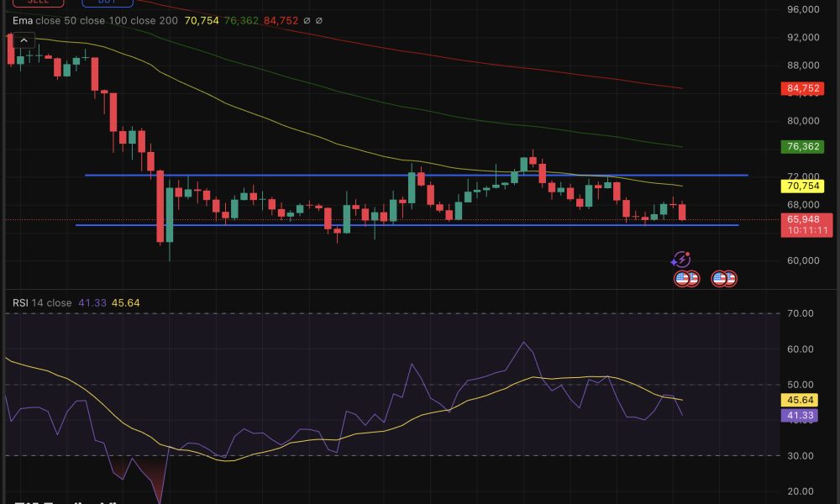Click the BUY button
The width and height of the screenshot is (840, 504).
click(x=108, y=3)
